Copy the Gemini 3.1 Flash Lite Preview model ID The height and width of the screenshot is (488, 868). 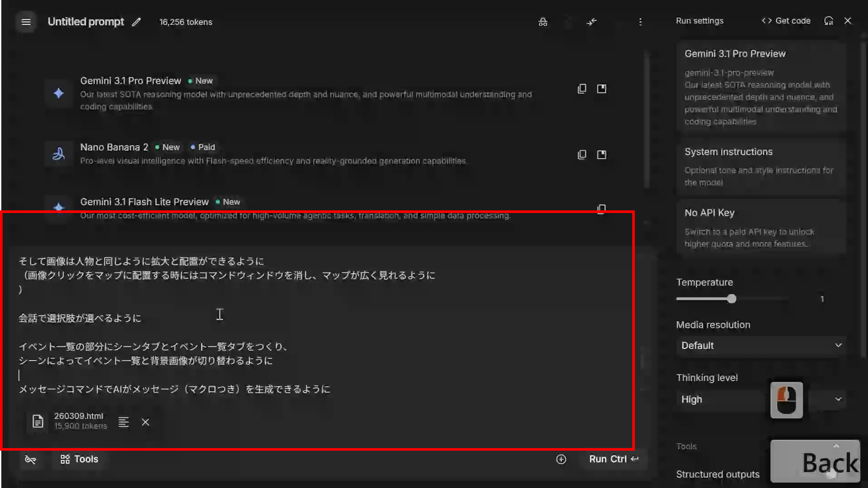coord(601,209)
